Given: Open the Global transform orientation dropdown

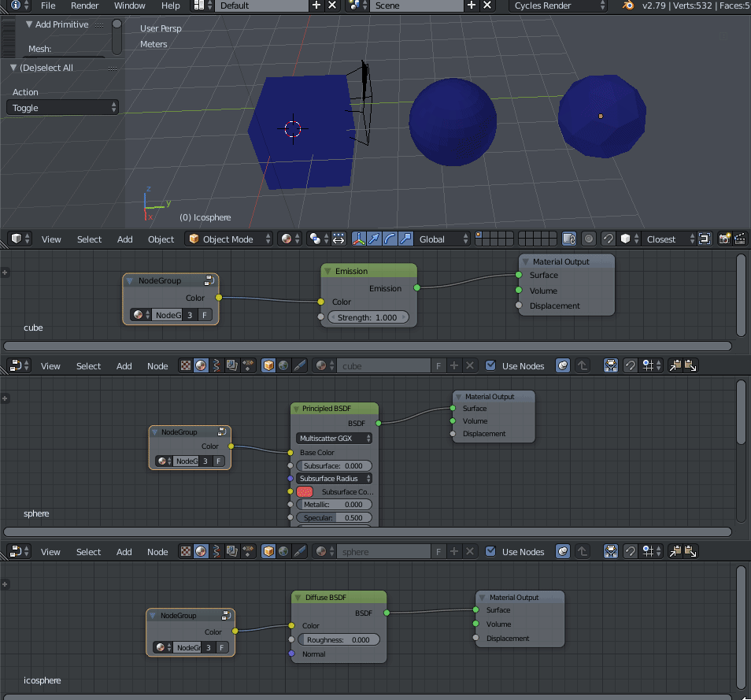Looking at the screenshot, I should (x=442, y=239).
